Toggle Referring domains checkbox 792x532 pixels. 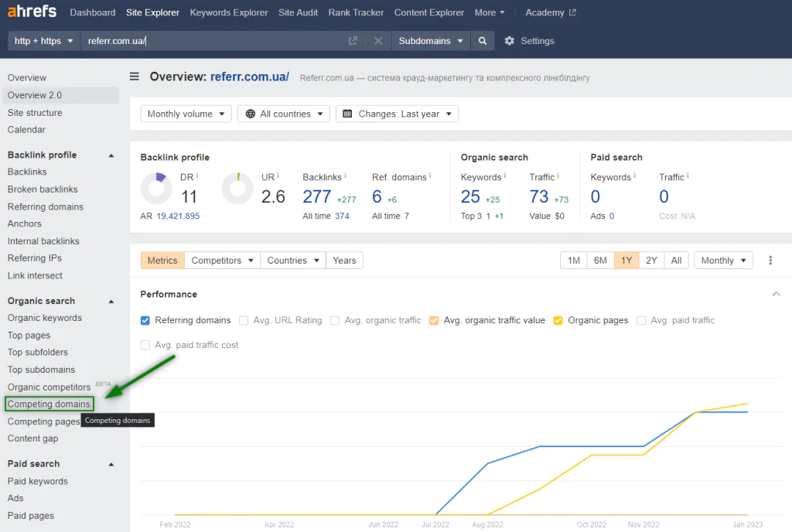click(145, 320)
